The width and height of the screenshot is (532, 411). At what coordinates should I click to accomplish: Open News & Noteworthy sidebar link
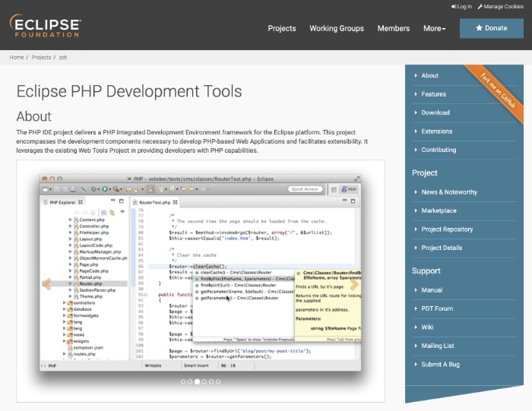pos(449,192)
